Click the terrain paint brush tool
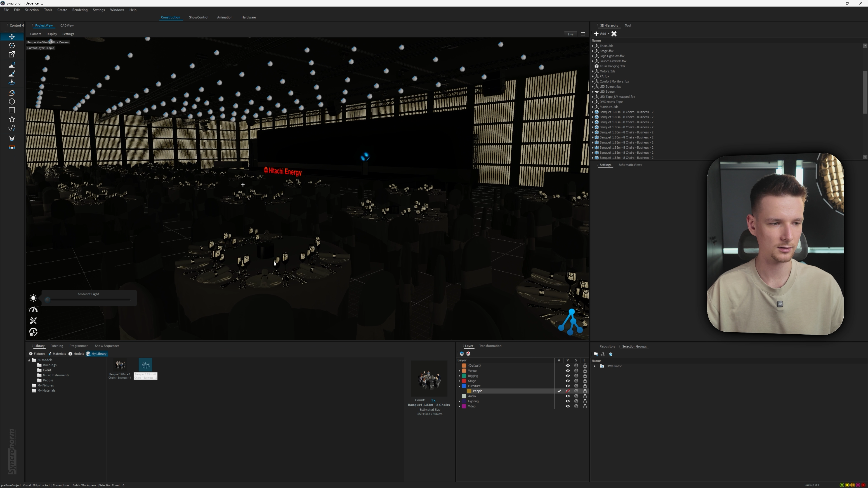This screenshot has height=488, width=868. click(x=12, y=73)
